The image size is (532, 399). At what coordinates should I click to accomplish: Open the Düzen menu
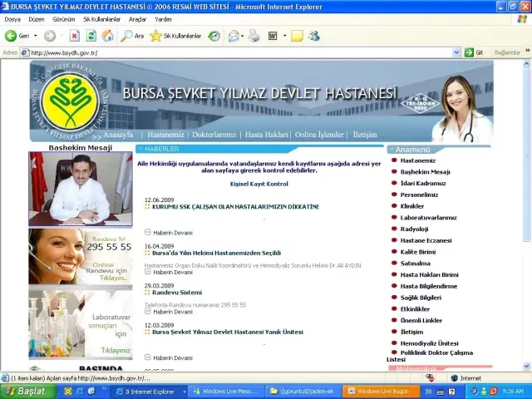(37, 19)
